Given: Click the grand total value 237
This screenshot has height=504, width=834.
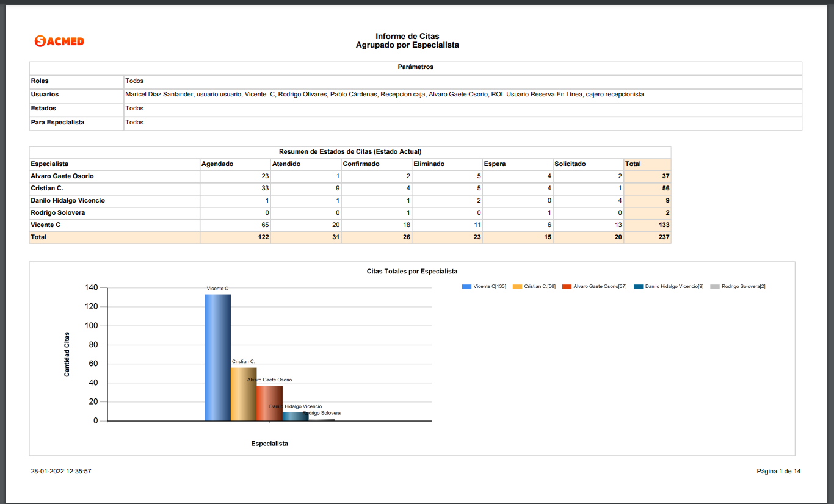Looking at the screenshot, I should (664, 237).
